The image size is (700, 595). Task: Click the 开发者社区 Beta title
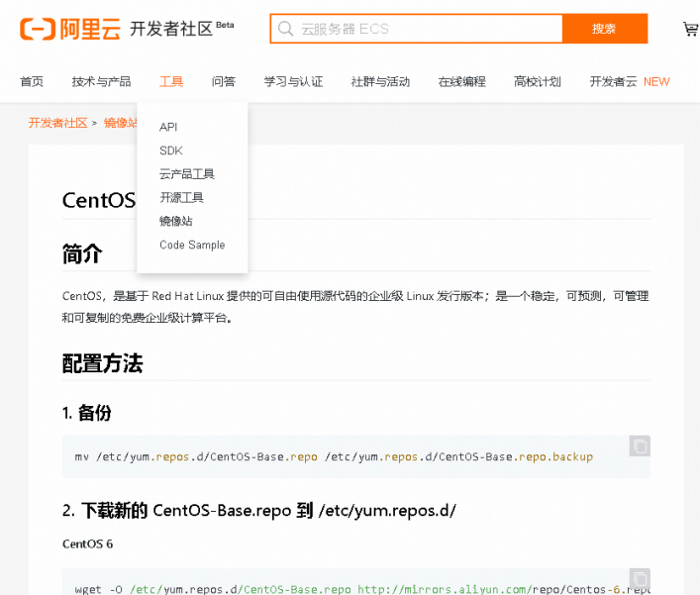click(x=182, y=29)
